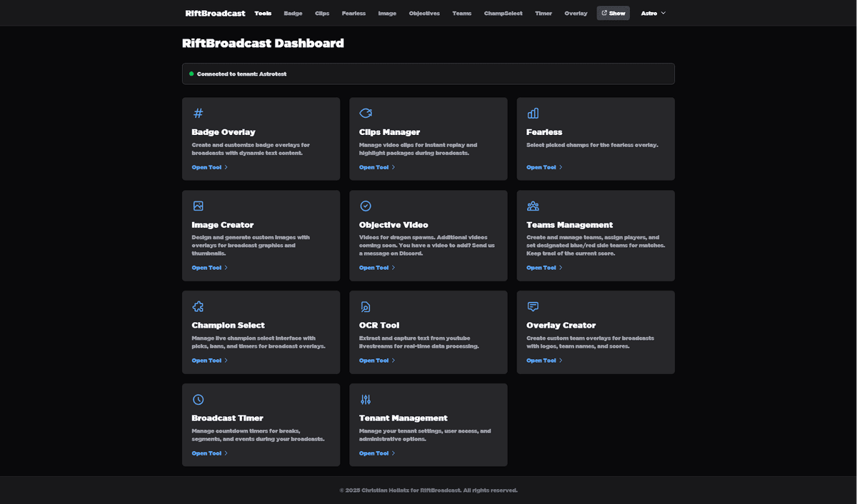Go to the Timer navigation item
The image size is (857, 504).
[x=543, y=13]
